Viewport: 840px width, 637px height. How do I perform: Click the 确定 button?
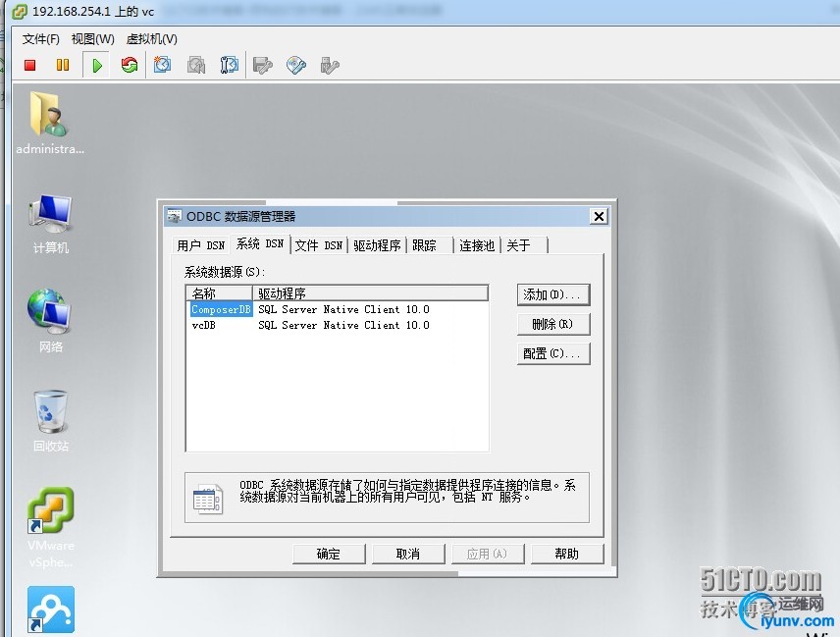tap(329, 554)
